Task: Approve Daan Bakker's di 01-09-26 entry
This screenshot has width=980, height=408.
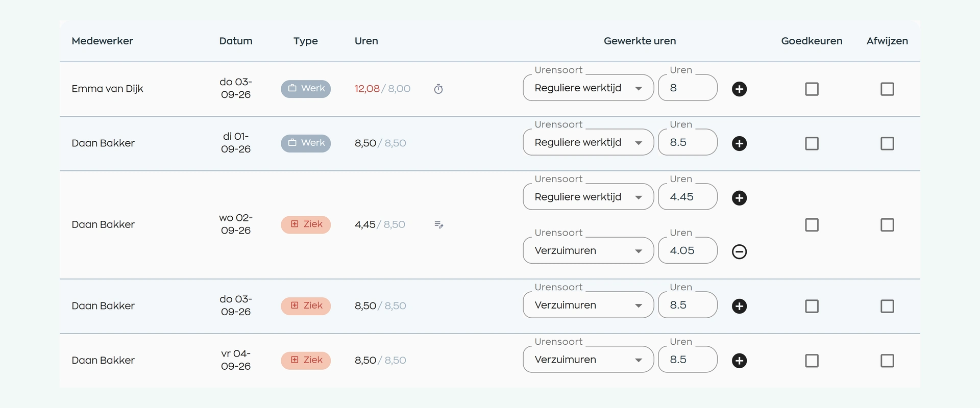Action: coord(812,143)
